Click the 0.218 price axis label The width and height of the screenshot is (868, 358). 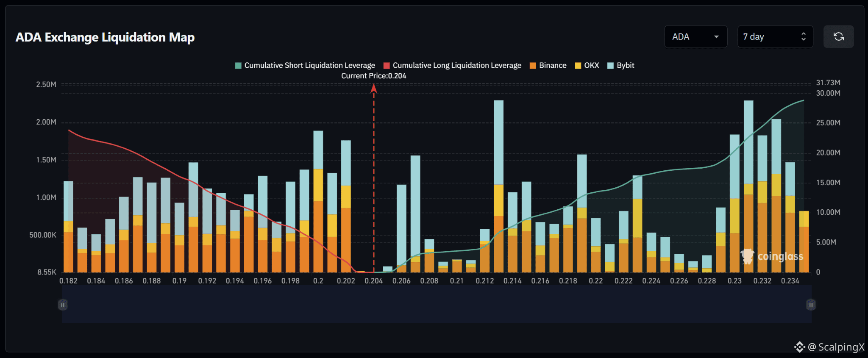click(x=568, y=281)
